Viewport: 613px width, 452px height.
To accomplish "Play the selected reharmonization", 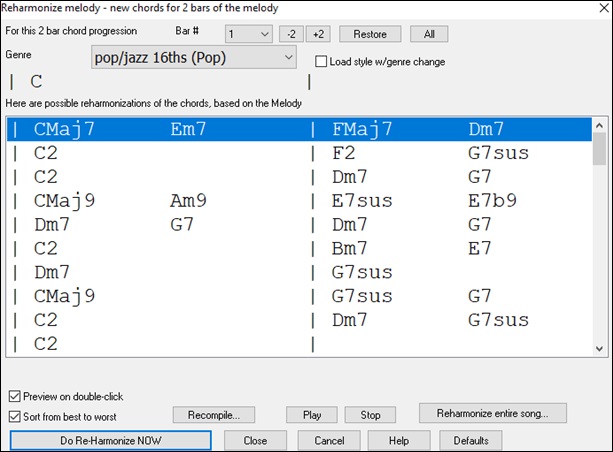I will click(312, 415).
